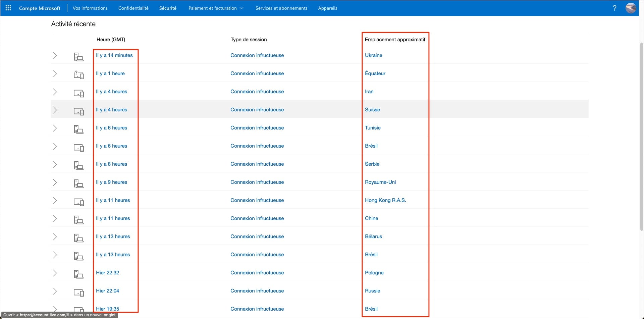This screenshot has height=319, width=644.
Task: Click the page vertical scrollbar
Action: click(x=641, y=134)
